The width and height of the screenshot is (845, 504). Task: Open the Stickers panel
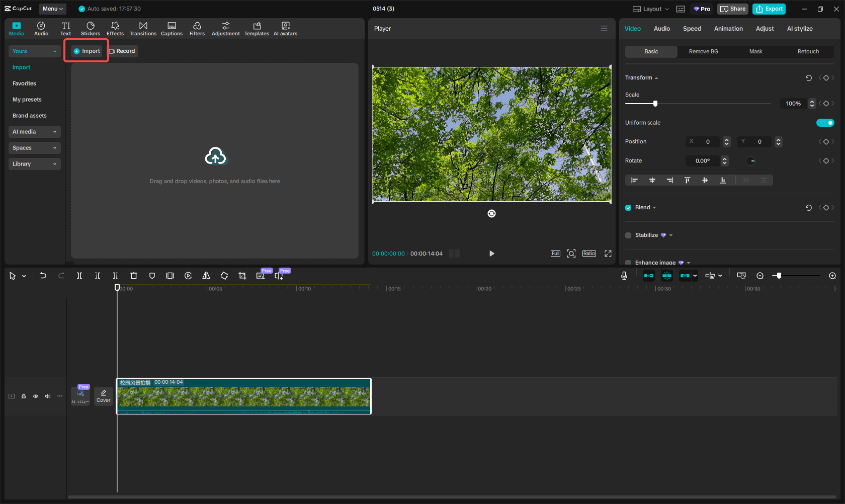point(91,28)
